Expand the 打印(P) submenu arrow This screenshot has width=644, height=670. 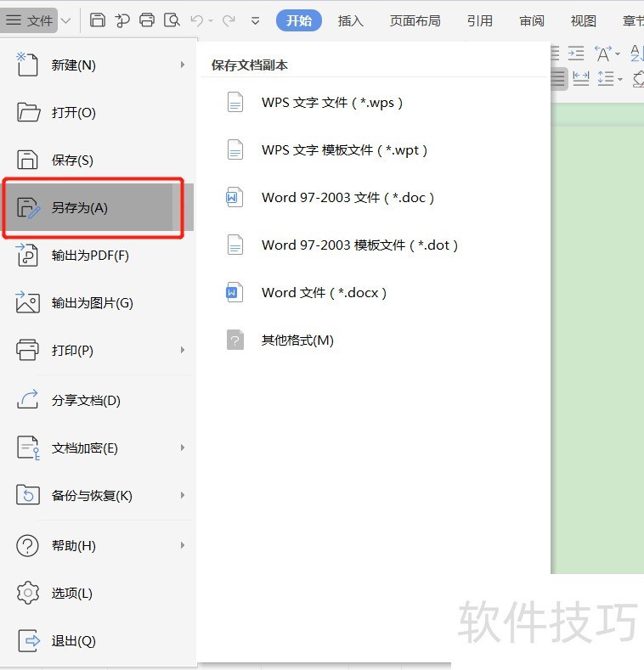(183, 350)
